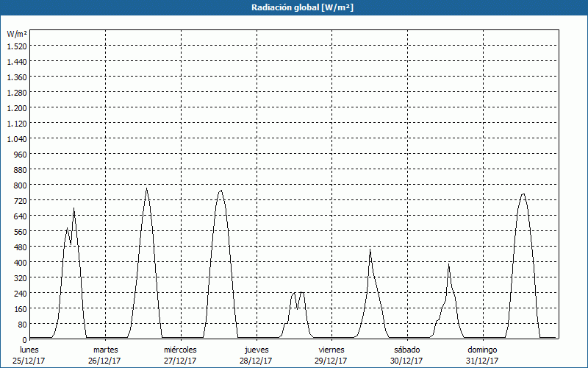Click the 1.040 y-axis value label
Screen dimensions: 588x368
(16, 138)
